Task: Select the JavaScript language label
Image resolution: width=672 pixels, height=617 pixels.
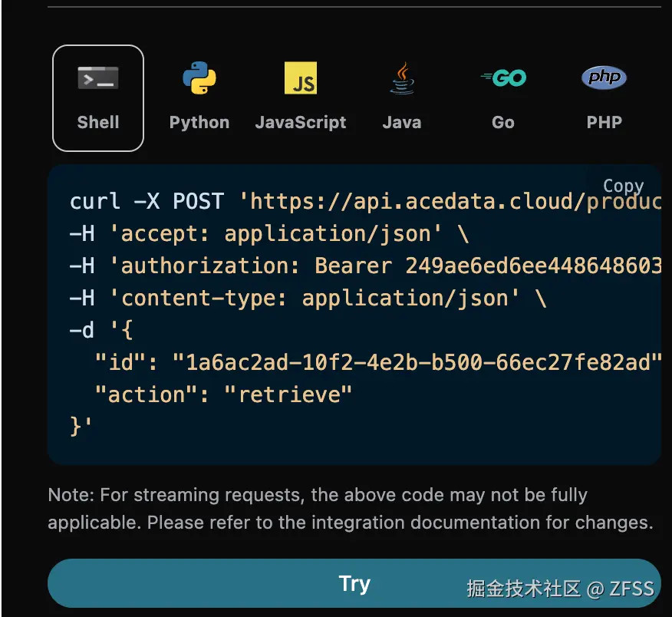Action: 301,123
